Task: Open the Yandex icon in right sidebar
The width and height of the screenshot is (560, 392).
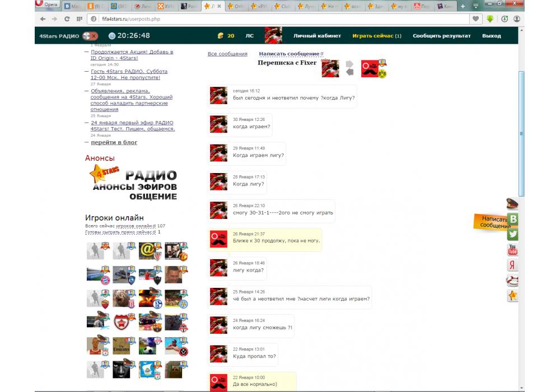Action: coord(513,264)
